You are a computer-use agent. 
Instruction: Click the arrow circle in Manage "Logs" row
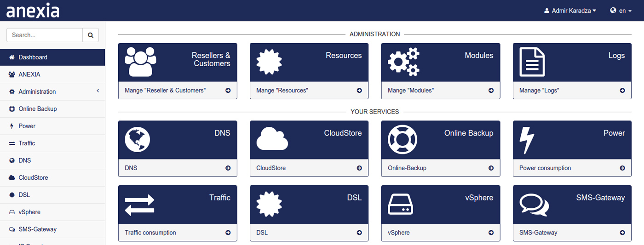tap(622, 91)
